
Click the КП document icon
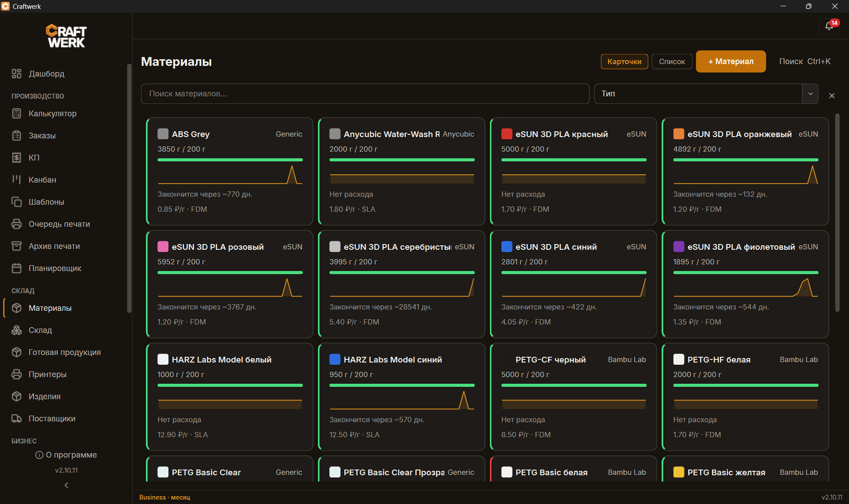coord(17,158)
